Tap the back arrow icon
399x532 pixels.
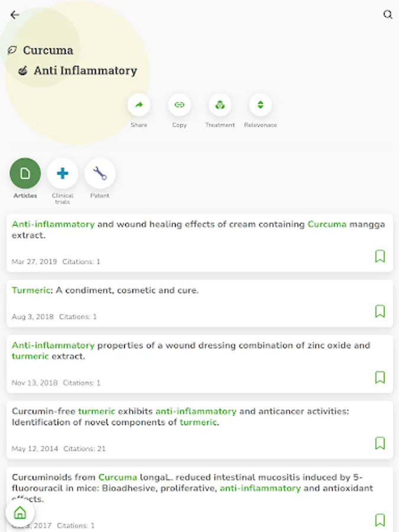point(15,15)
